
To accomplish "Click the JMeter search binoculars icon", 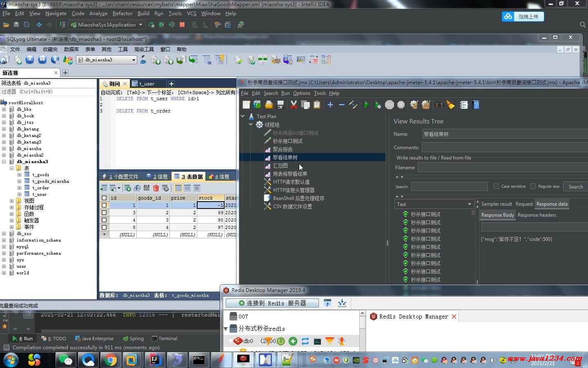I will [439, 105].
